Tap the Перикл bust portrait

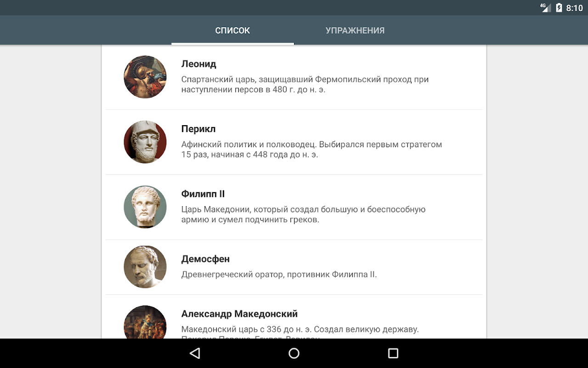145,142
